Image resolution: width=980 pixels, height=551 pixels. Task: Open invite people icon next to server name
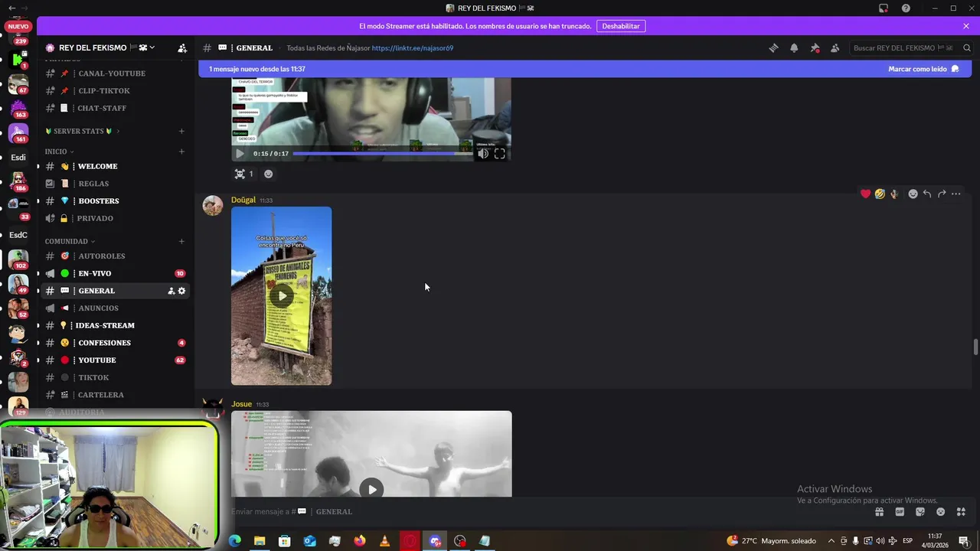click(x=182, y=47)
